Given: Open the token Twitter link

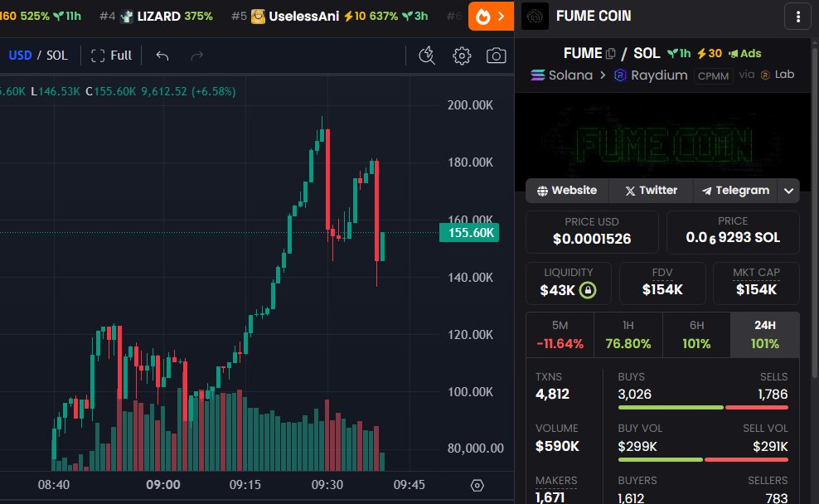Looking at the screenshot, I should tap(652, 191).
